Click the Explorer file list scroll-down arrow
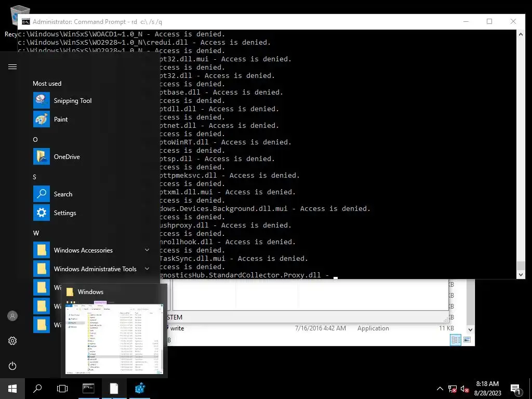Screen dimensions: 532x399 [470, 329]
